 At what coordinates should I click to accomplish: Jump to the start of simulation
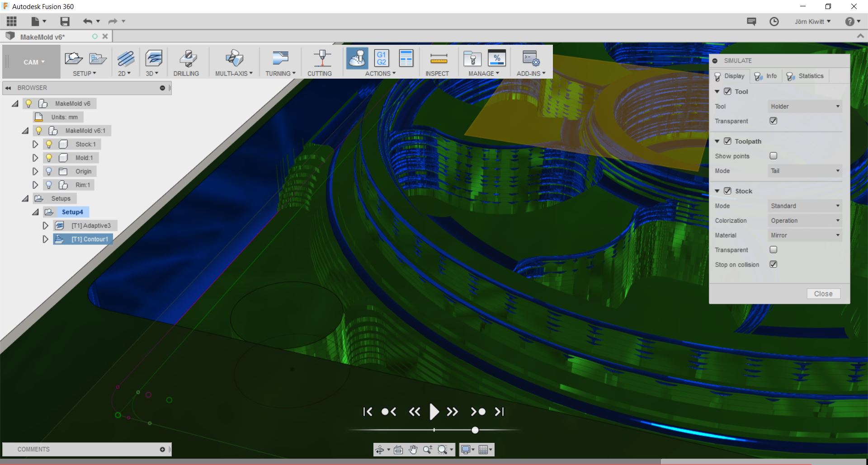368,412
